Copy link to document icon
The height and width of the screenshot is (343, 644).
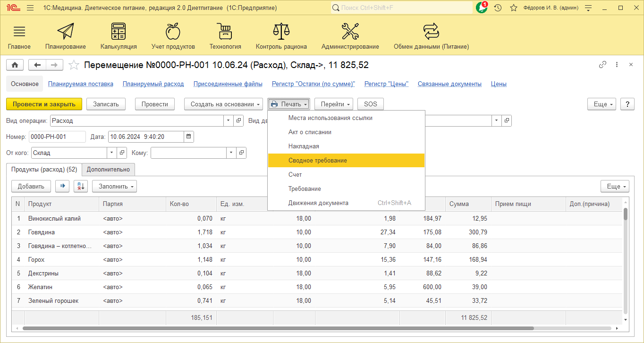click(x=602, y=65)
